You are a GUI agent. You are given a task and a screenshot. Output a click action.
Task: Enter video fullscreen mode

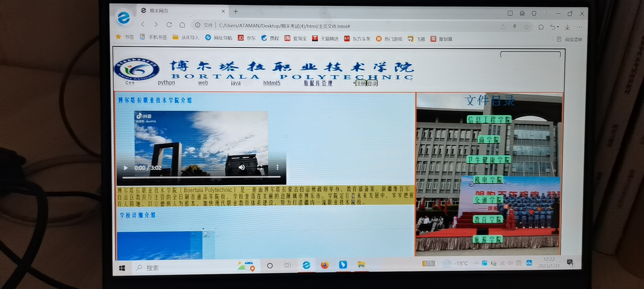coord(260,167)
